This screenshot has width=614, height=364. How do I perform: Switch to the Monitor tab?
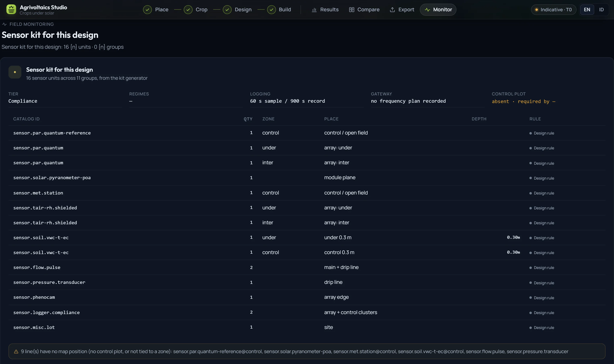[x=438, y=10]
